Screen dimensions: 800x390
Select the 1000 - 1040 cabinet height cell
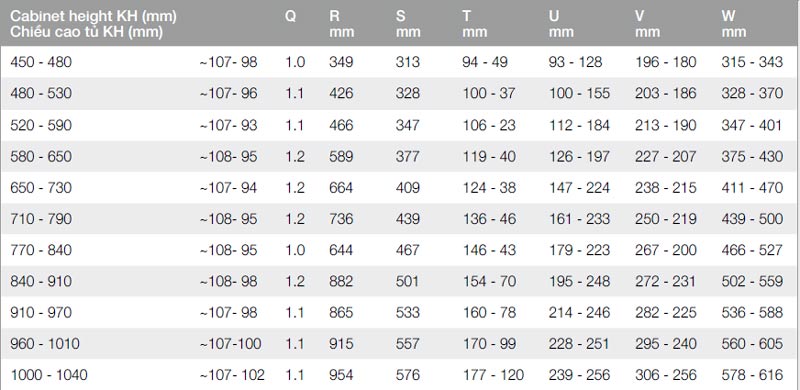49,375
